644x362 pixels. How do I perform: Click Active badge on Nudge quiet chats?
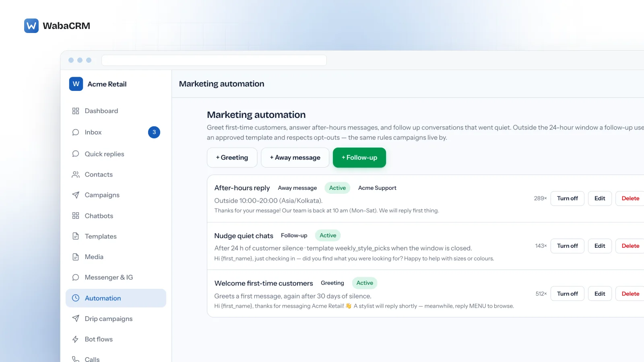[328, 235]
